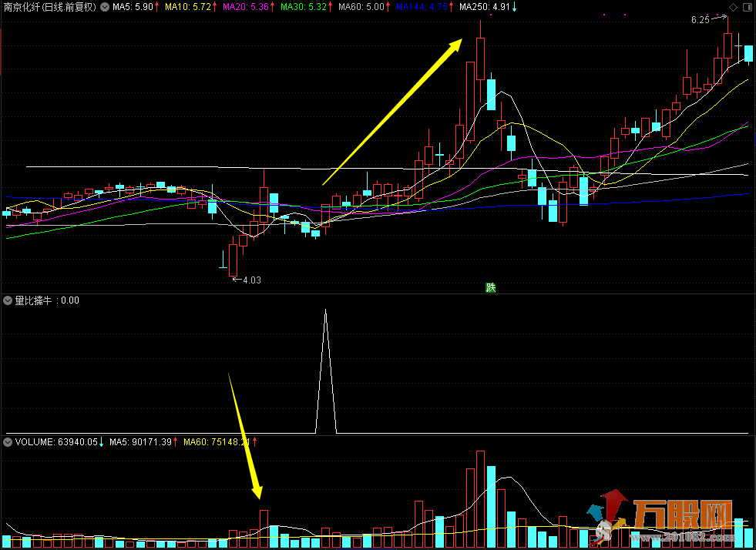
Task: Click the red arrow beside MA5 value
Action: point(157,7)
